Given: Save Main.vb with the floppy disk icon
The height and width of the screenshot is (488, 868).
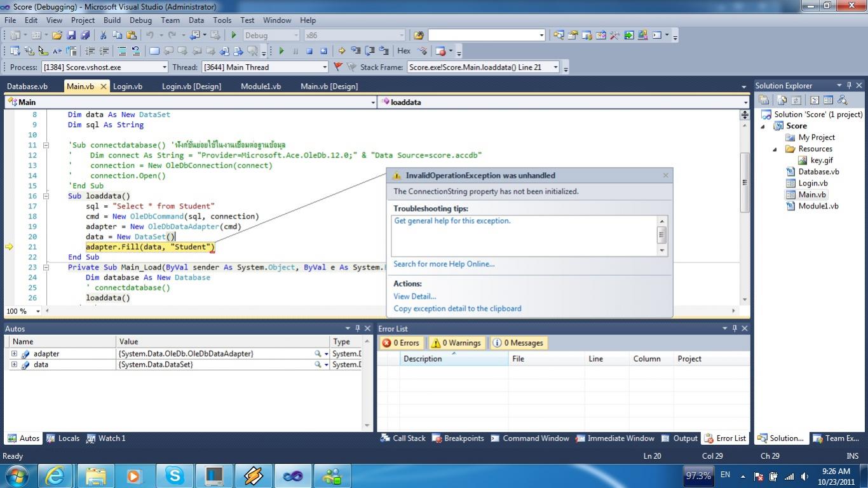Looking at the screenshot, I should coord(71,36).
